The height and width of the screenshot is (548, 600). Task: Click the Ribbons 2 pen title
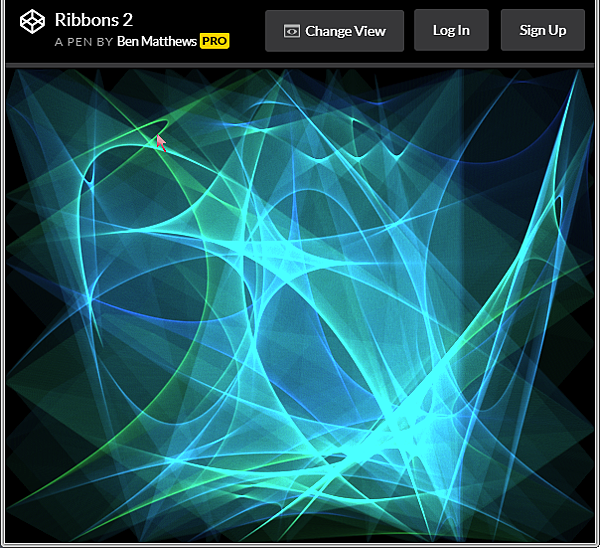94,20
